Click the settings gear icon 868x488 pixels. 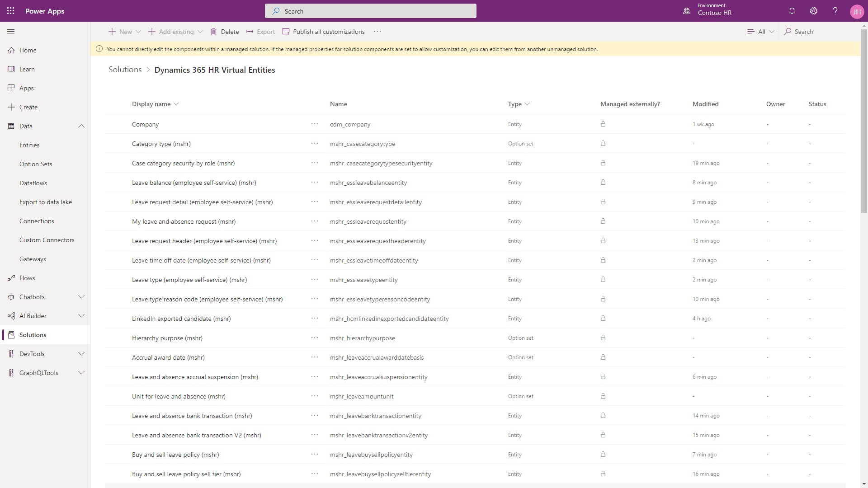813,11
